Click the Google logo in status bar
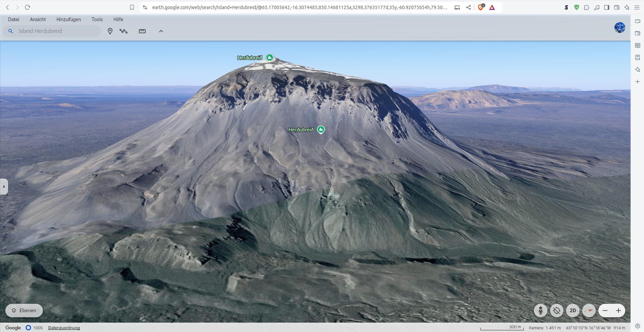The image size is (644, 332). coord(13,328)
